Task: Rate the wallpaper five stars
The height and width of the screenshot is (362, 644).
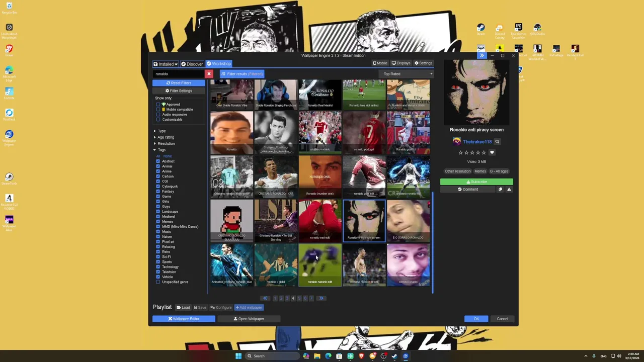Action: click(x=484, y=152)
